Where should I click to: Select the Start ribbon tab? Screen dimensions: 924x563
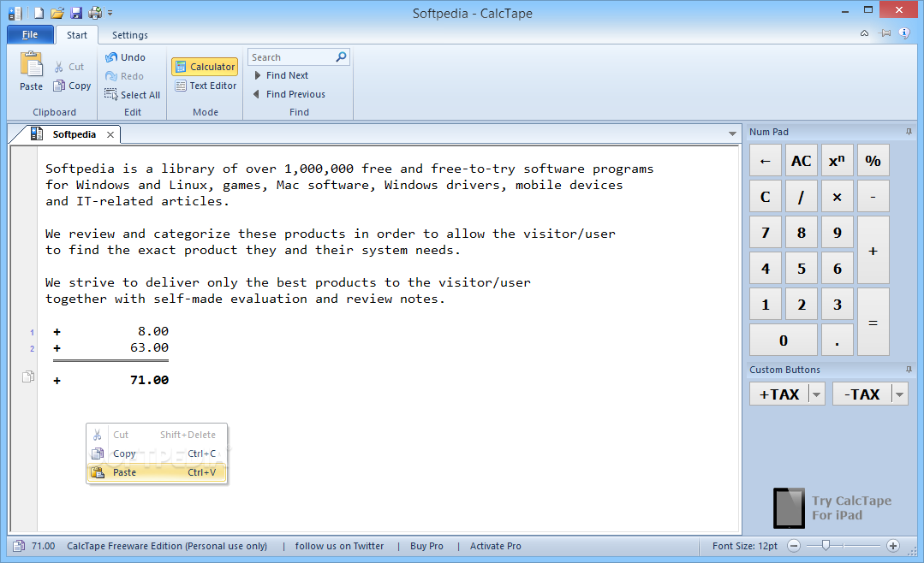tap(76, 35)
